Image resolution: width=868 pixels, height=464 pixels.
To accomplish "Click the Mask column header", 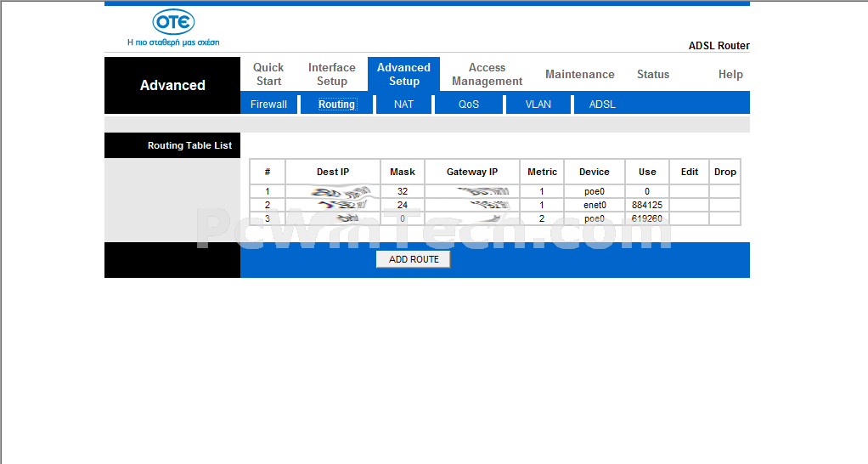I will 403,172.
